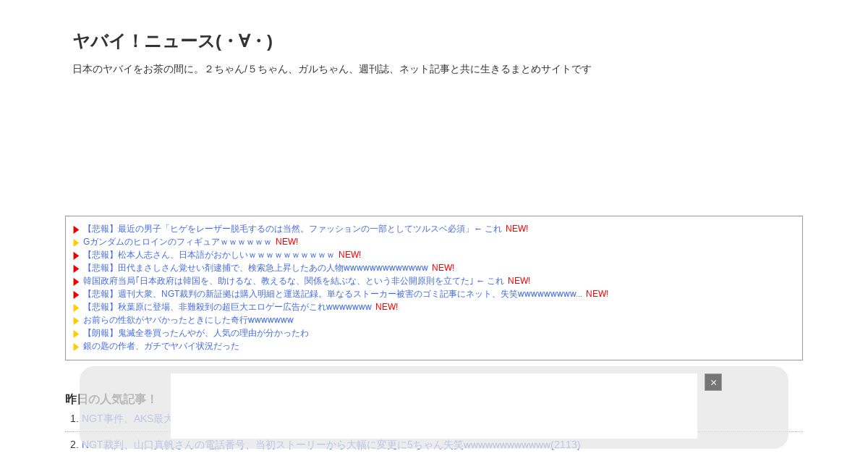The image size is (868, 456).
Task: Open お前らの性欲がヤバかったとき article
Action: coord(188,320)
